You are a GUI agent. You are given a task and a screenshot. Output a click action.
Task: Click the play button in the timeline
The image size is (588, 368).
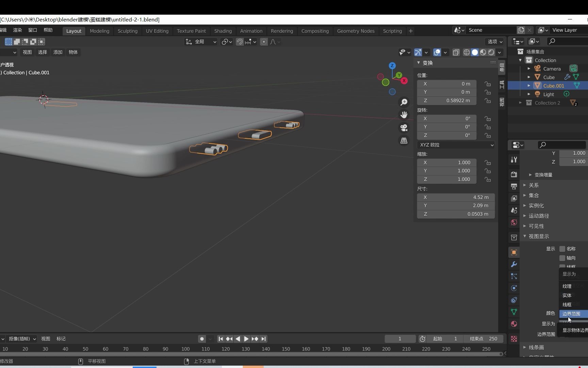pos(246,339)
